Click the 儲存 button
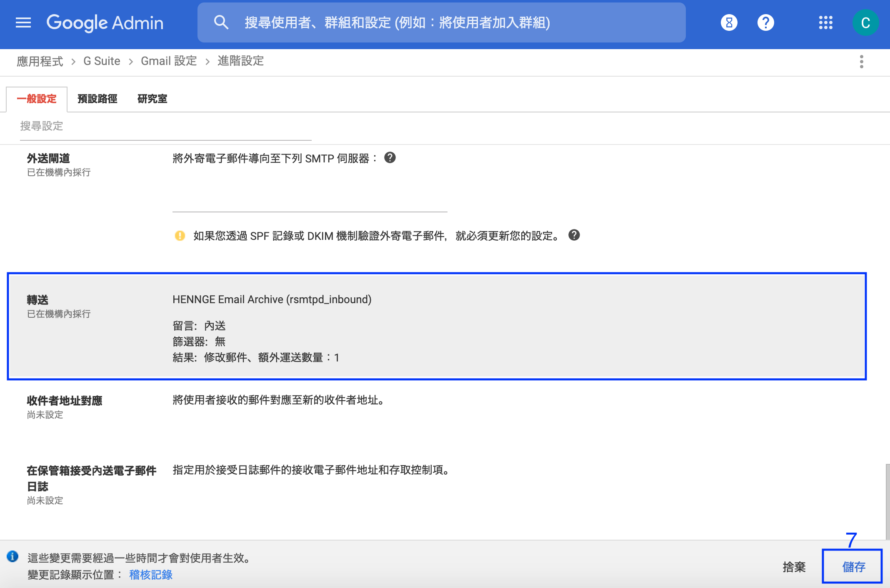This screenshot has height=588, width=890. pyautogui.click(x=852, y=567)
